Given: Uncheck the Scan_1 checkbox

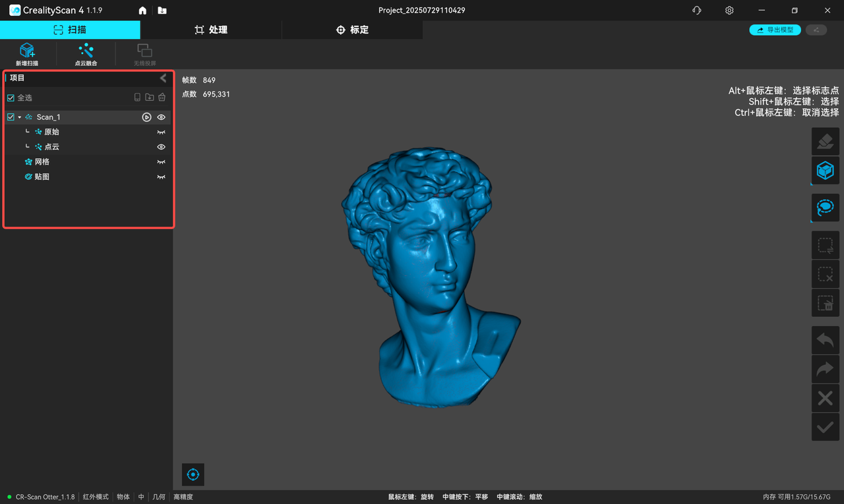Looking at the screenshot, I should click(11, 117).
